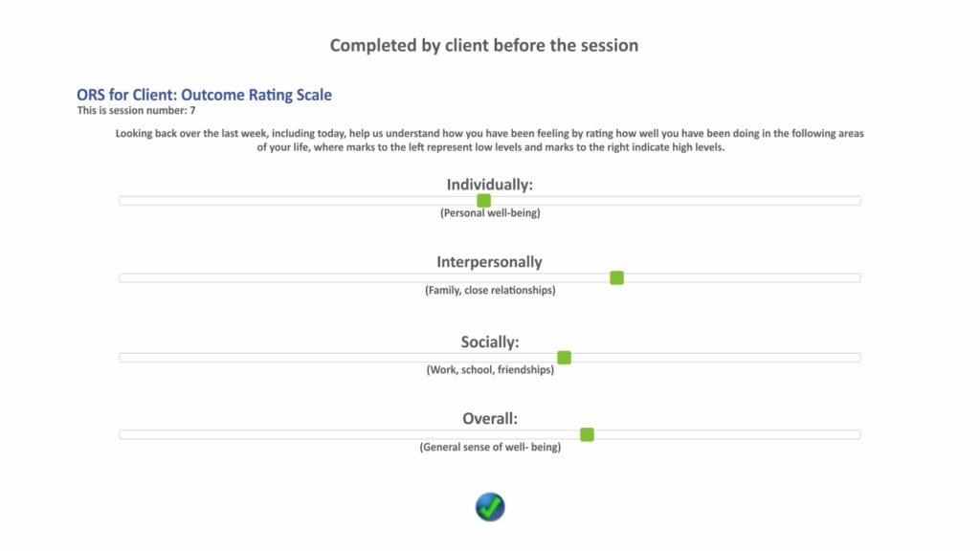Select the Individually slider handle
980x551 pixels.
coord(482,200)
